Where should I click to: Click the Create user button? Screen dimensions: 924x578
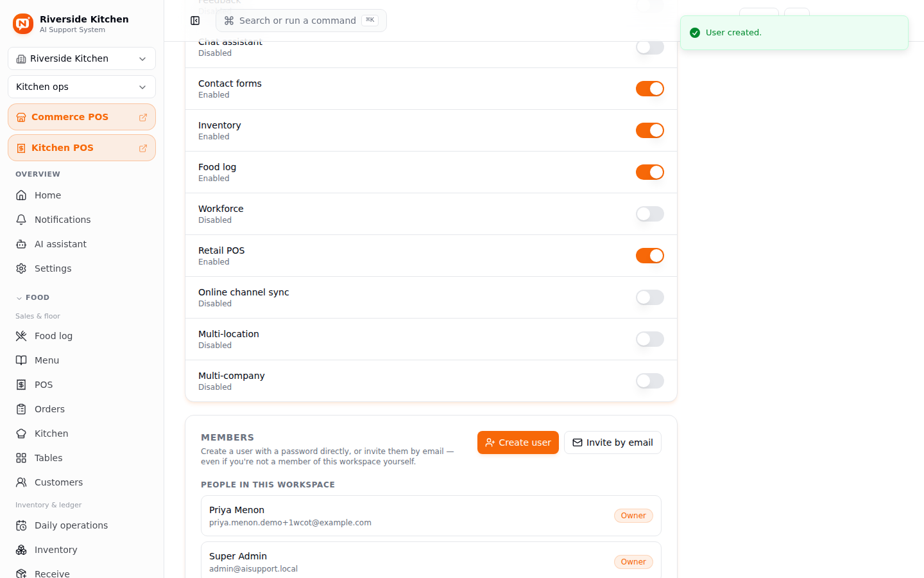pyautogui.click(x=518, y=442)
